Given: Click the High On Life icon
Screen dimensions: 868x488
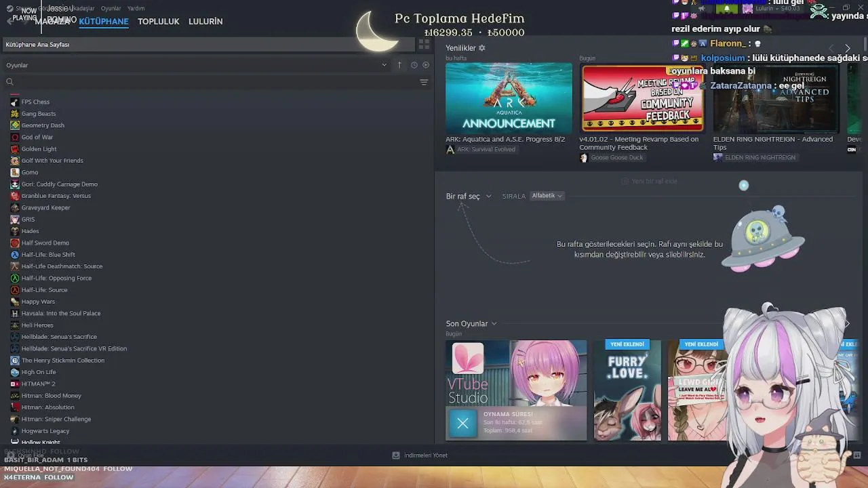Looking at the screenshot, I should tap(15, 372).
